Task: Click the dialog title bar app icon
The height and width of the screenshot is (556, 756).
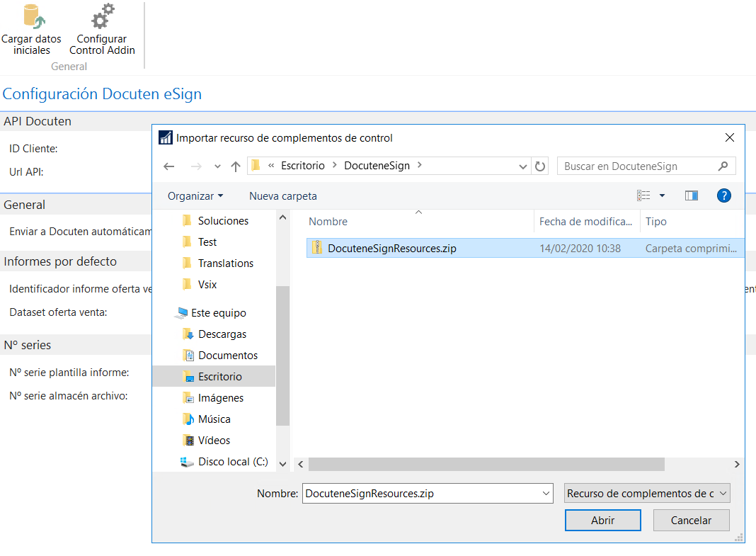Action: pos(166,138)
